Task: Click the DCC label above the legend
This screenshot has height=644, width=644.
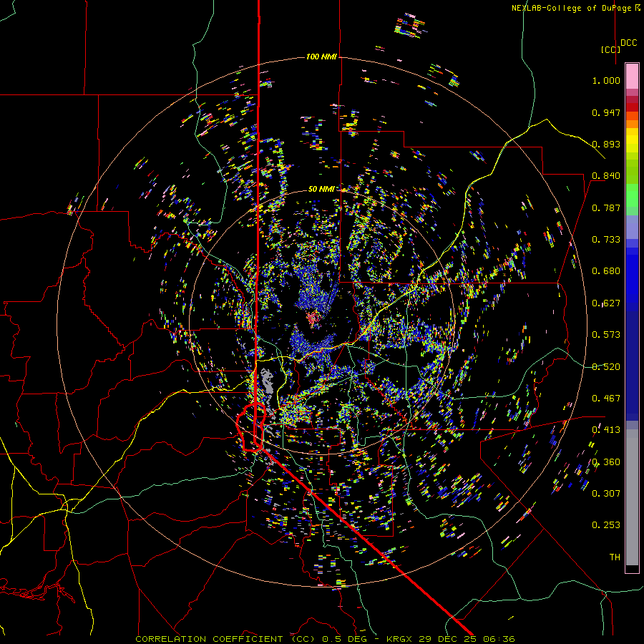Action: (629, 43)
